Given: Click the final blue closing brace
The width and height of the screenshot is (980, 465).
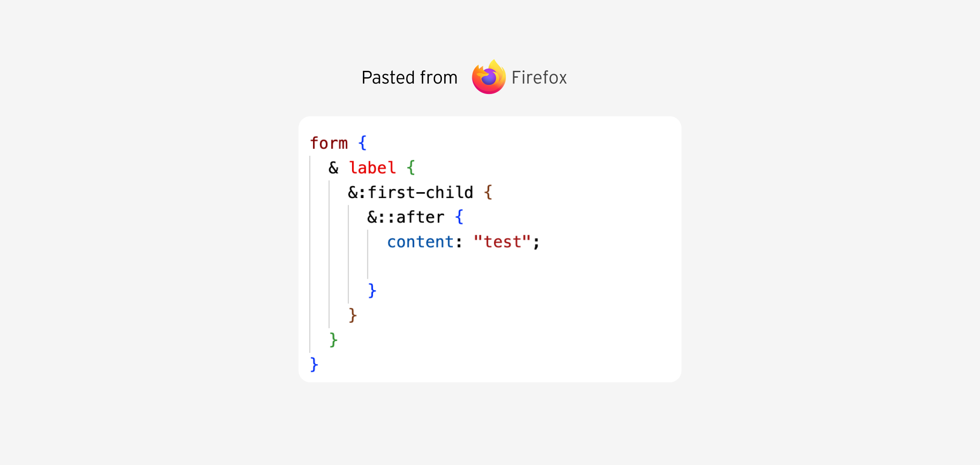Looking at the screenshot, I should 314,364.
